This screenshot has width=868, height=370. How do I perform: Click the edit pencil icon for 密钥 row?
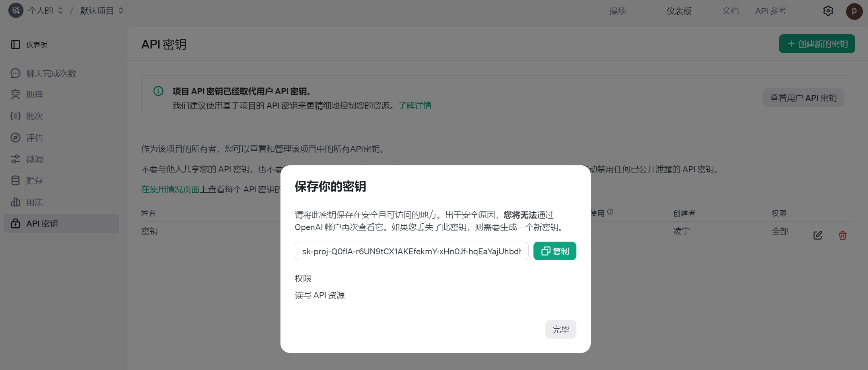pos(818,235)
